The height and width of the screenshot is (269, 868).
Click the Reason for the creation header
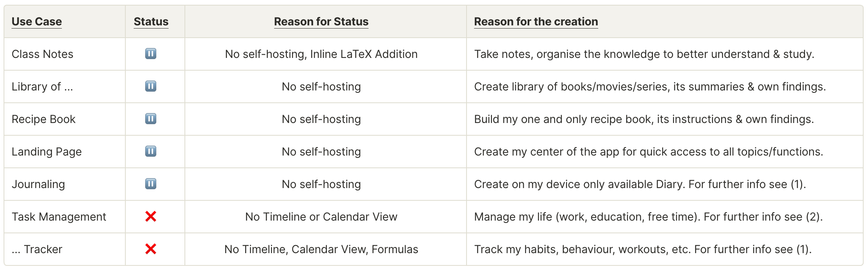(536, 21)
